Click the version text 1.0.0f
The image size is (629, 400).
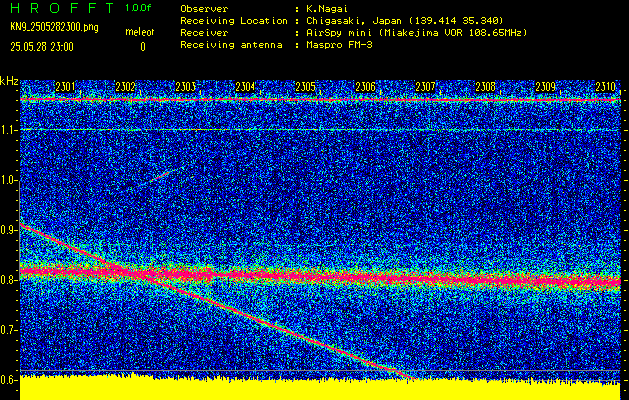[x=138, y=8]
